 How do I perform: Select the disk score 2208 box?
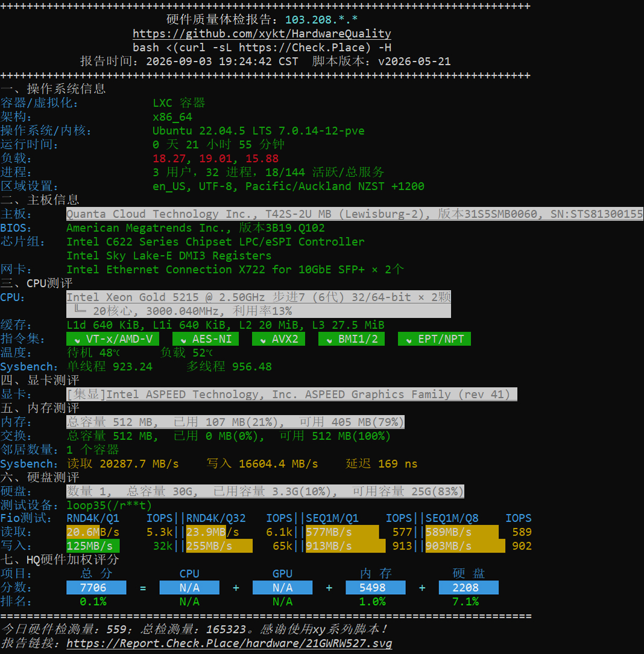click(x=469, y=587)
